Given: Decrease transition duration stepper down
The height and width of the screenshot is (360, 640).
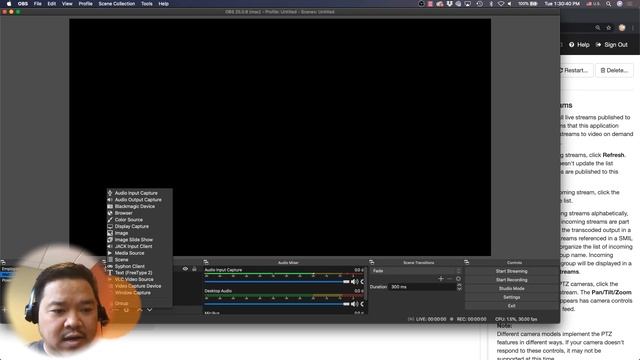Looking at the screenshot, I should tap(459, 289).
